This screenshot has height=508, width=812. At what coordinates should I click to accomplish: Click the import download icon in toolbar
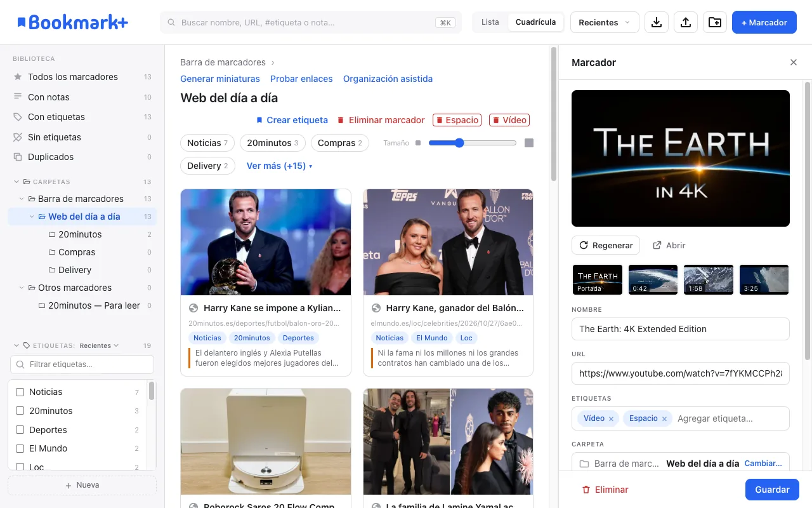click(657, 22)
